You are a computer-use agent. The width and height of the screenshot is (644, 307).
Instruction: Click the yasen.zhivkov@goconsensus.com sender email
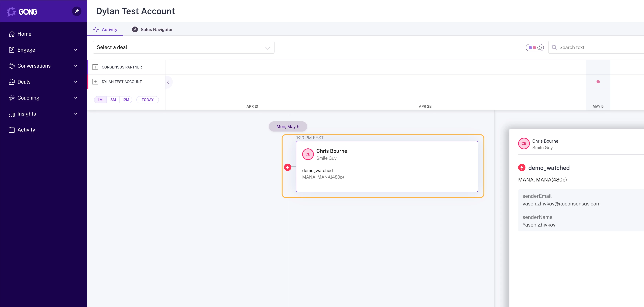(x=561, y=204)
